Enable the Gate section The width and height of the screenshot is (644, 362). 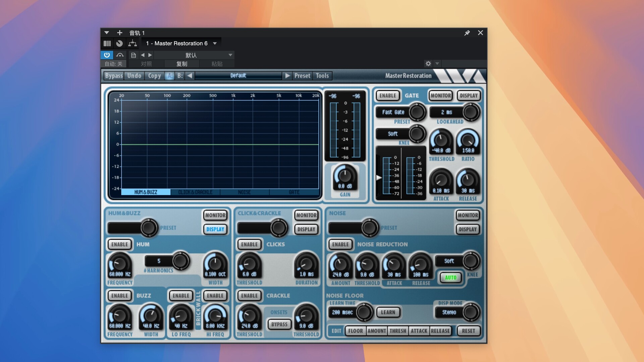pos(388,96)
